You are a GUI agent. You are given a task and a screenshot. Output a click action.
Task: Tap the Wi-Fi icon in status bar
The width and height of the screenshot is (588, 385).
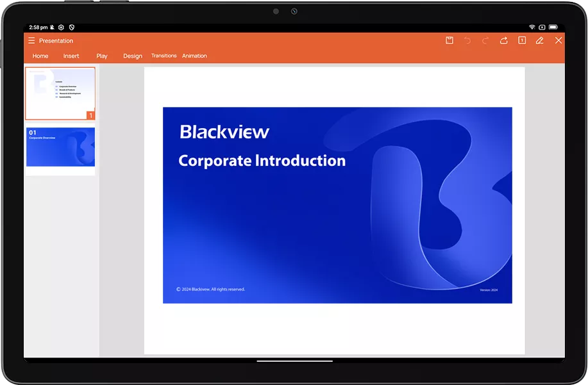pos(532,27)
